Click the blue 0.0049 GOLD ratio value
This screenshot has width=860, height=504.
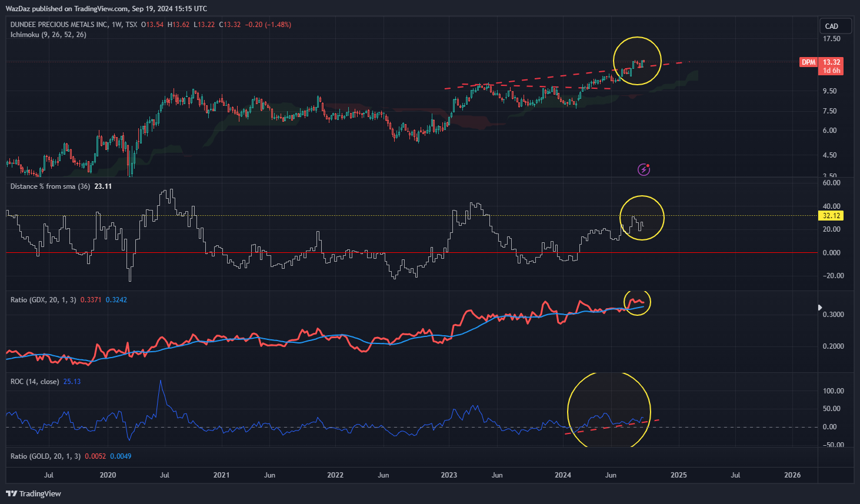tap(121, 456)
